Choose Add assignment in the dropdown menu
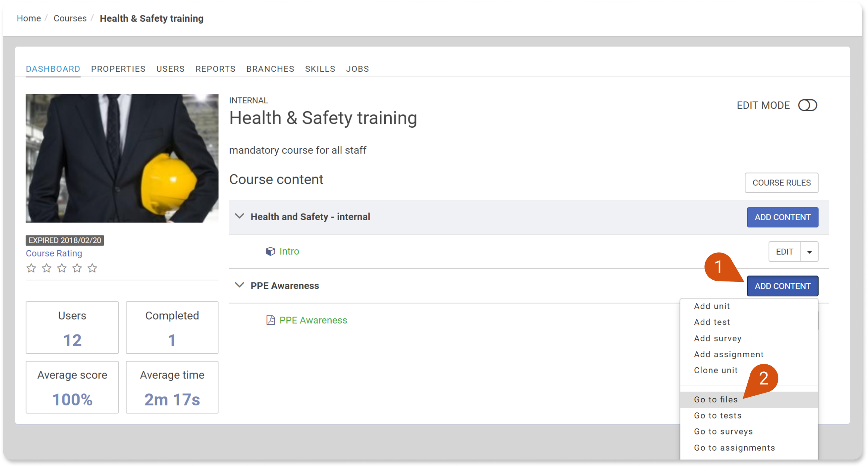 (749, 354)
